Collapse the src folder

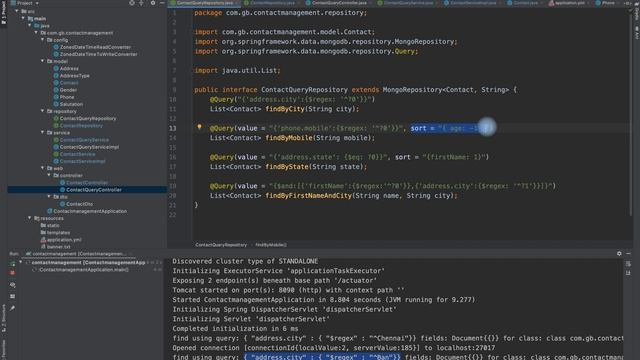point(17,11)
